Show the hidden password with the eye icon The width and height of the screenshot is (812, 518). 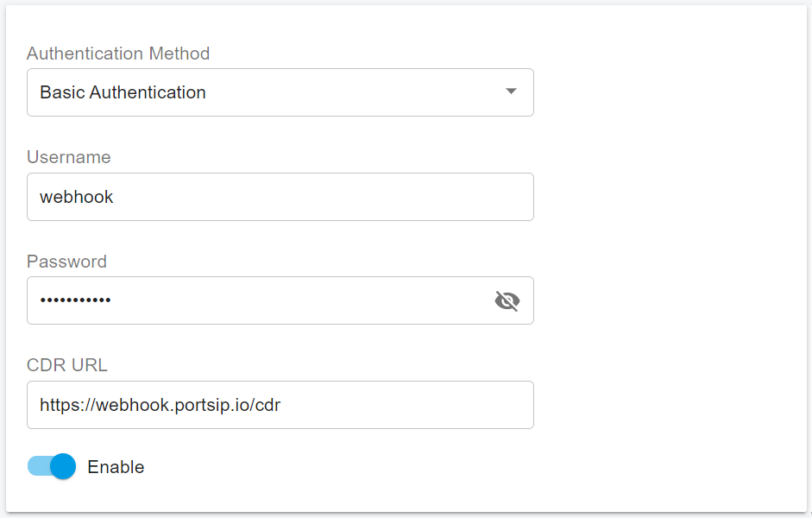[507, 300]
